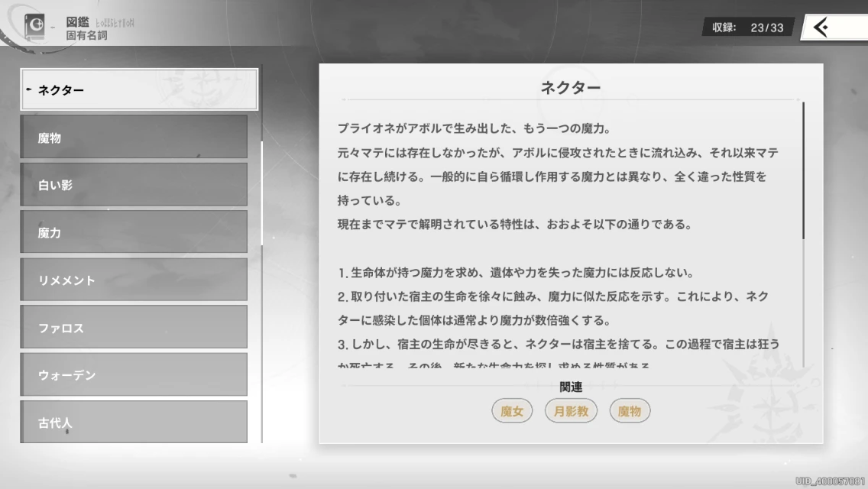Select the ネクター entry in list

click(x=139, y=90)
